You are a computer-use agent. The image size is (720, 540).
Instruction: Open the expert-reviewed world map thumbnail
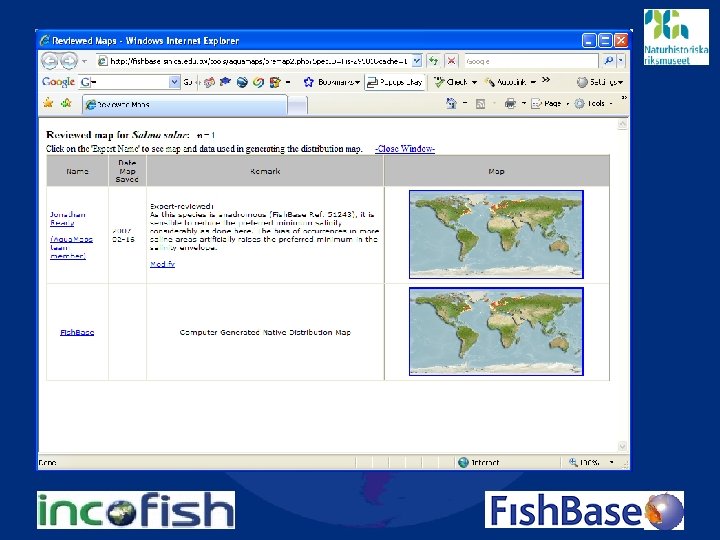(496, 234)
